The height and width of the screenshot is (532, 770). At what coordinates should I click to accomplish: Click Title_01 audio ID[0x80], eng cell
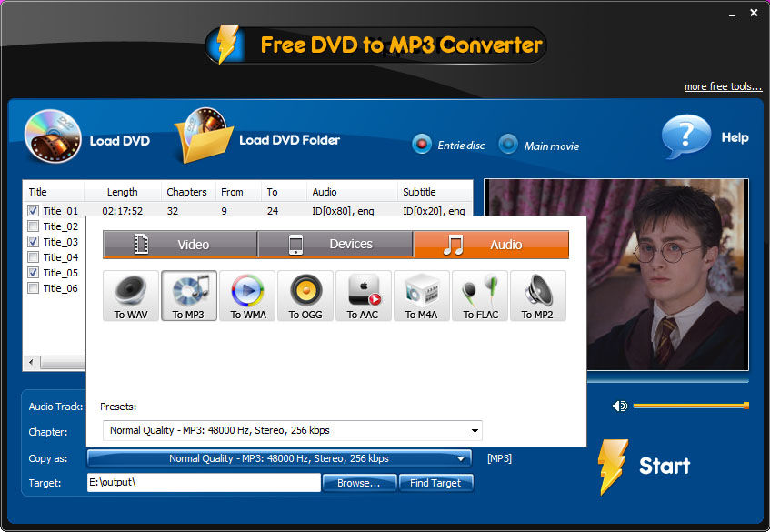point(343,211)
